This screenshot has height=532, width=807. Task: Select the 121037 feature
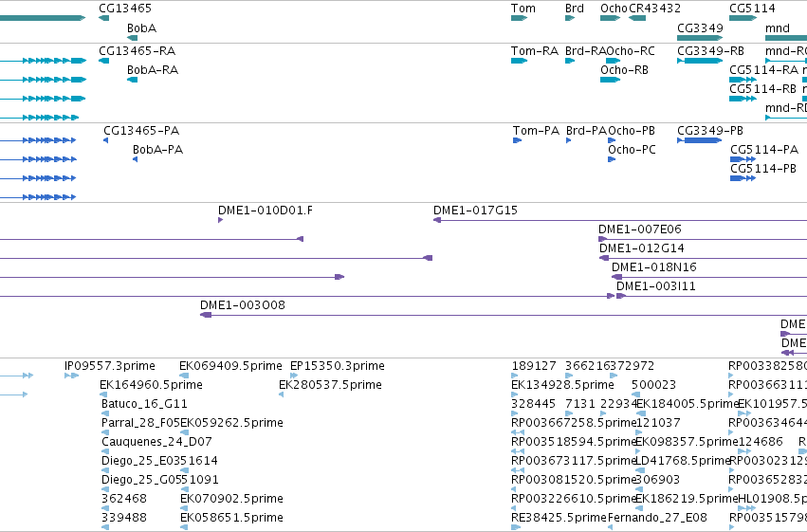640,432
